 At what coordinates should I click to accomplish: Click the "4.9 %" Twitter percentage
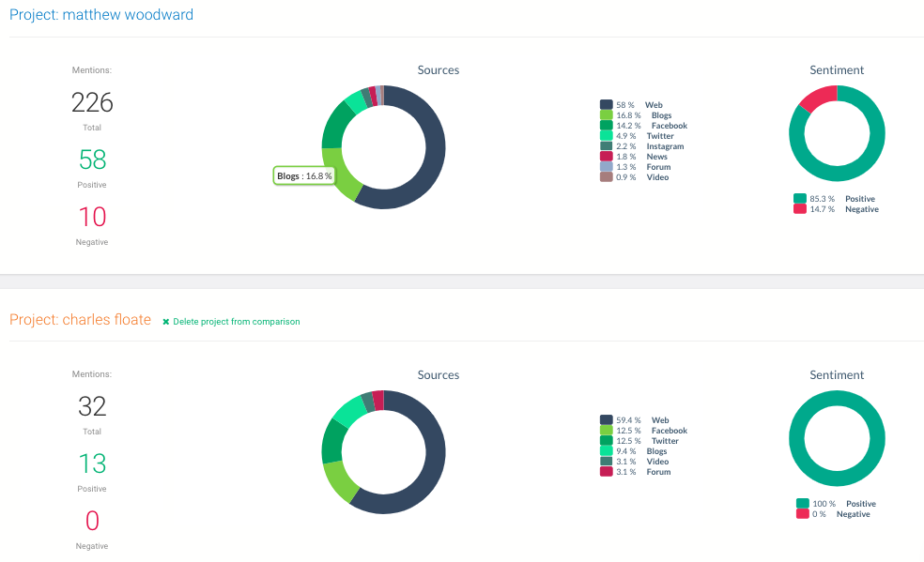click(x=625, y=136)
